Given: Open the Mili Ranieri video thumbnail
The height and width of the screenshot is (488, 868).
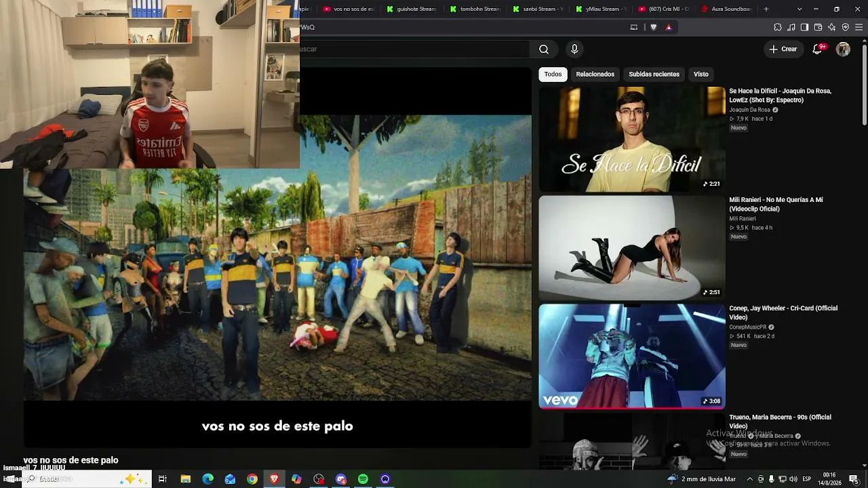Looking at the screenshot, I should pyautogui.click(x=632, y=247).
